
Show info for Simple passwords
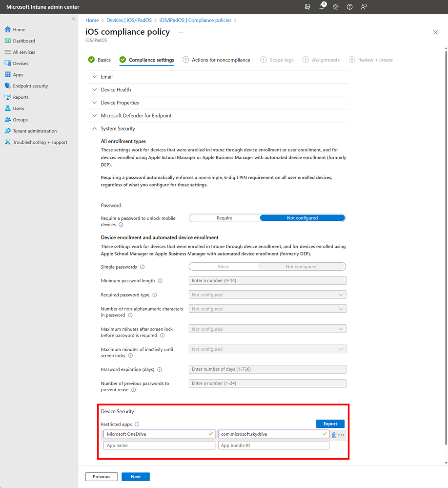click(x=143, y=267)
